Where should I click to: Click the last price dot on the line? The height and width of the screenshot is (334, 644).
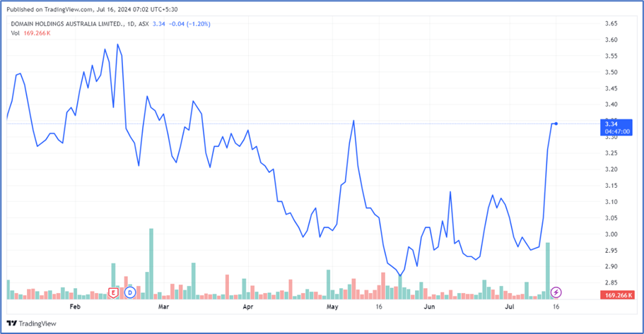tap(556, 124)
